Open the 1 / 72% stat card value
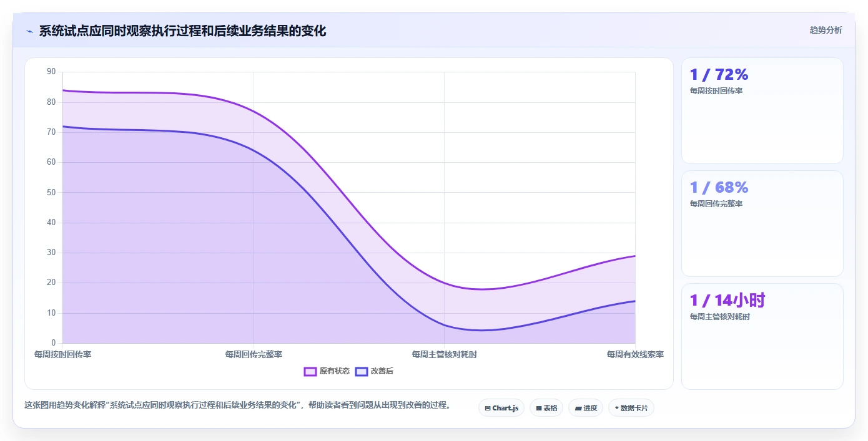 point(719,75)
